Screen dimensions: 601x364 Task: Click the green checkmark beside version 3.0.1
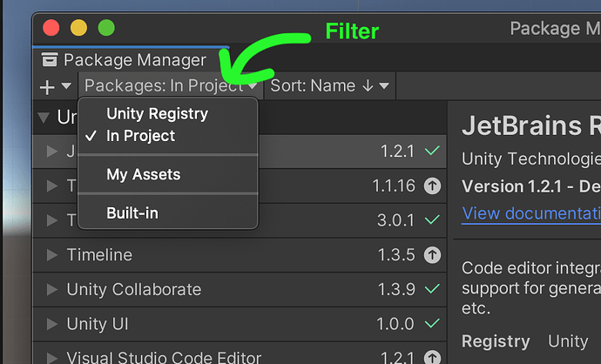[x=432, y=220]
